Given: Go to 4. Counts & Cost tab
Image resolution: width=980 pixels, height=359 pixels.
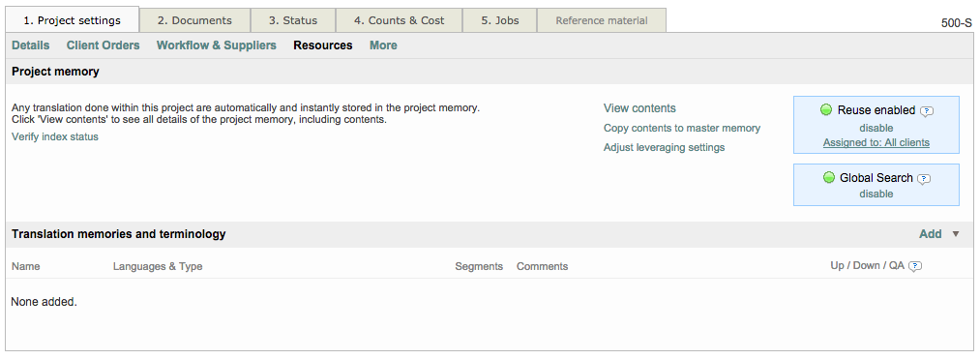Looking at the screenshot, I should [399, 20].
